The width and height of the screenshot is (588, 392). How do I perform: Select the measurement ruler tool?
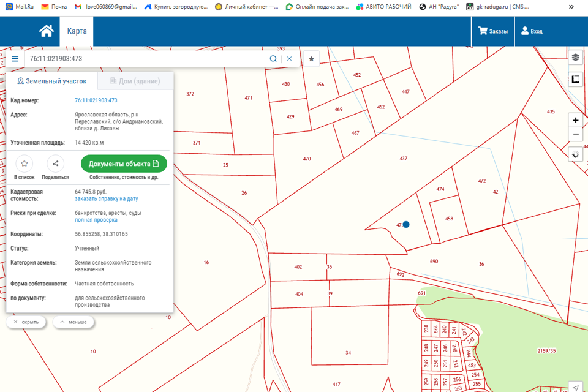575,80
